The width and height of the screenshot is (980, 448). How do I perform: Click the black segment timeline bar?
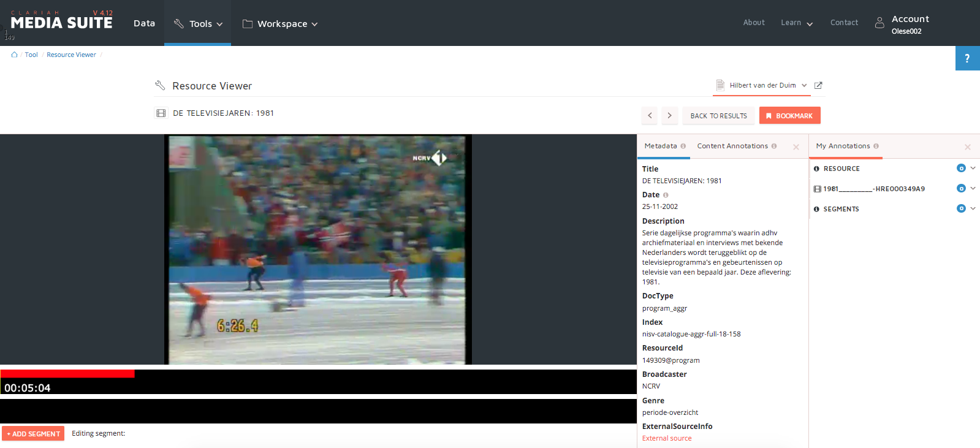click(x=318, y=411)
